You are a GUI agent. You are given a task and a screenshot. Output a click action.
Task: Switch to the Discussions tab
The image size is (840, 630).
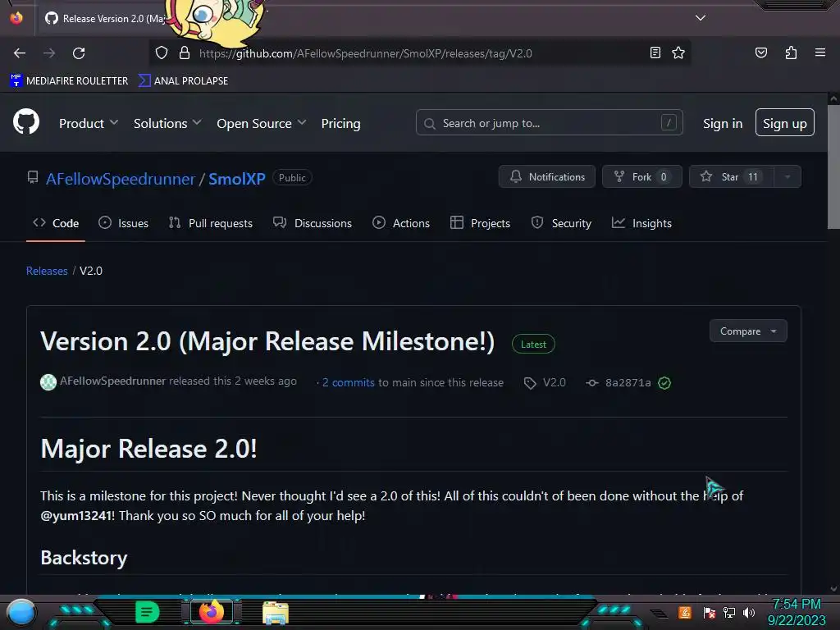tap(313, 223)
